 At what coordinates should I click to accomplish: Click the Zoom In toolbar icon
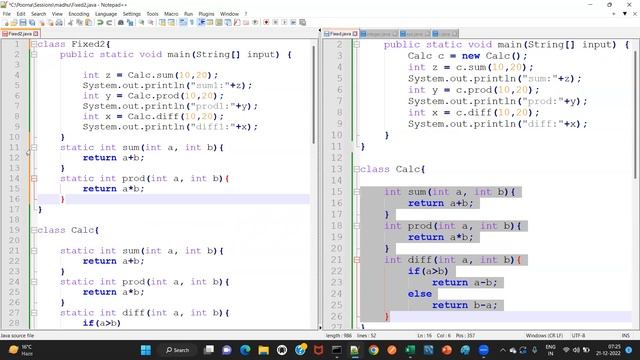[141, 22]
